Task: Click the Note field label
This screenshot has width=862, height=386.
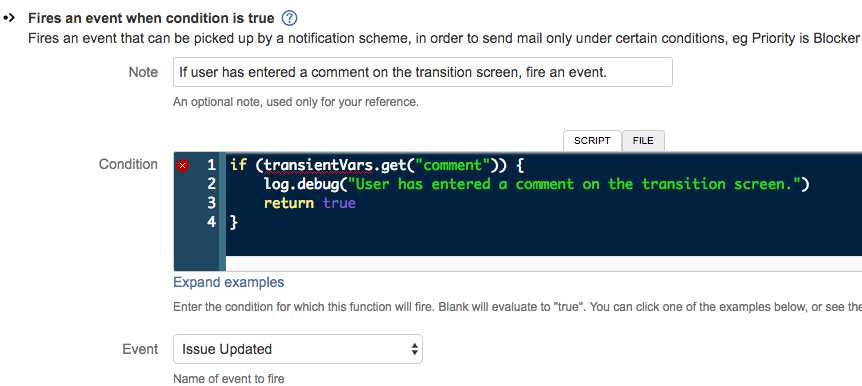Action: pos(143,73)
